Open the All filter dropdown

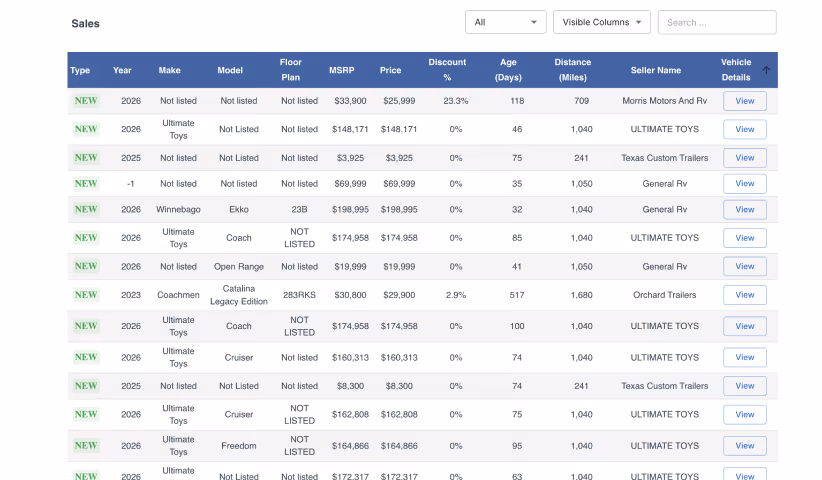505,22
